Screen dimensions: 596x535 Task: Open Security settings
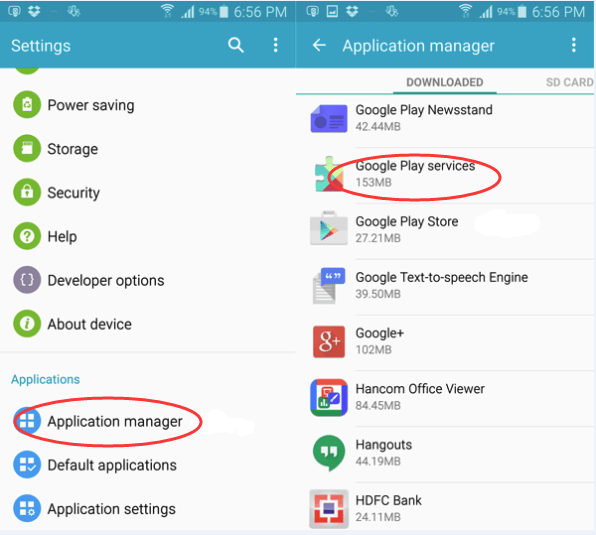coord(148,192)
